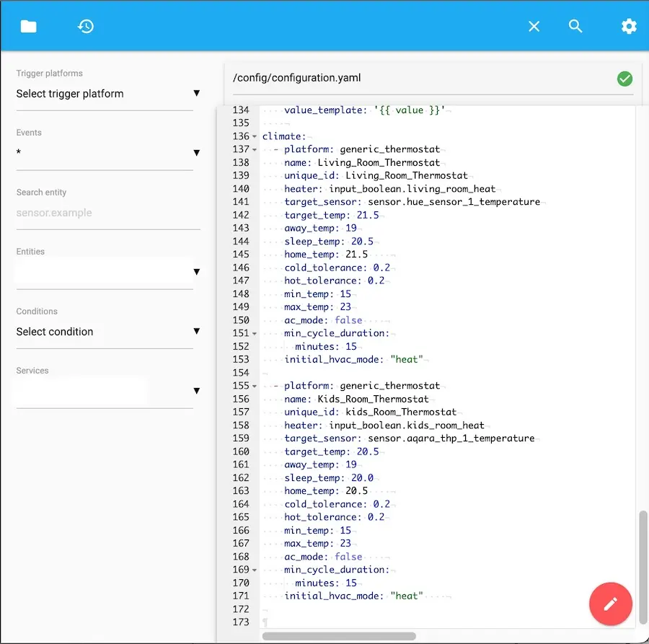Open the recent files history icon
The height and width of the screenshot is (644, 649).
pyautogui.click(x=86, y=27)
